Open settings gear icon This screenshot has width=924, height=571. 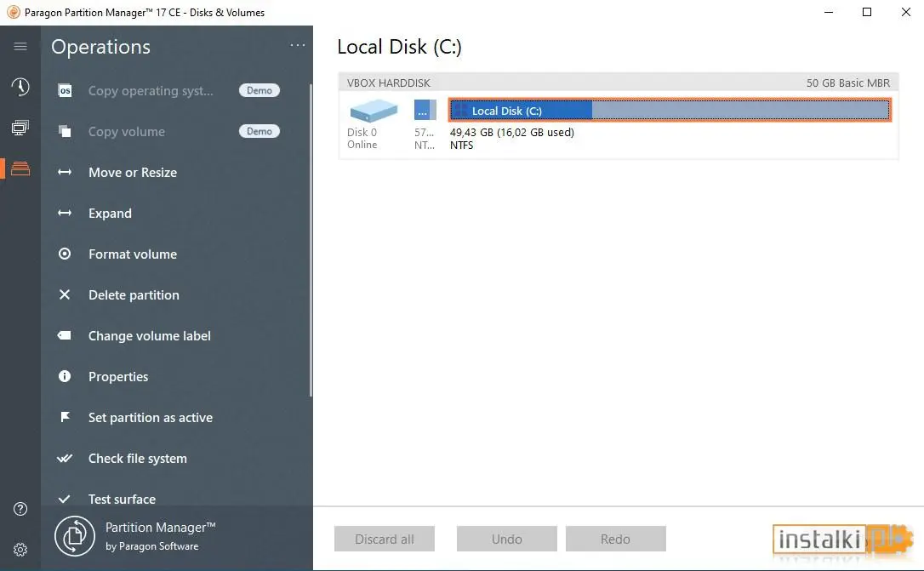pos(20,550)
